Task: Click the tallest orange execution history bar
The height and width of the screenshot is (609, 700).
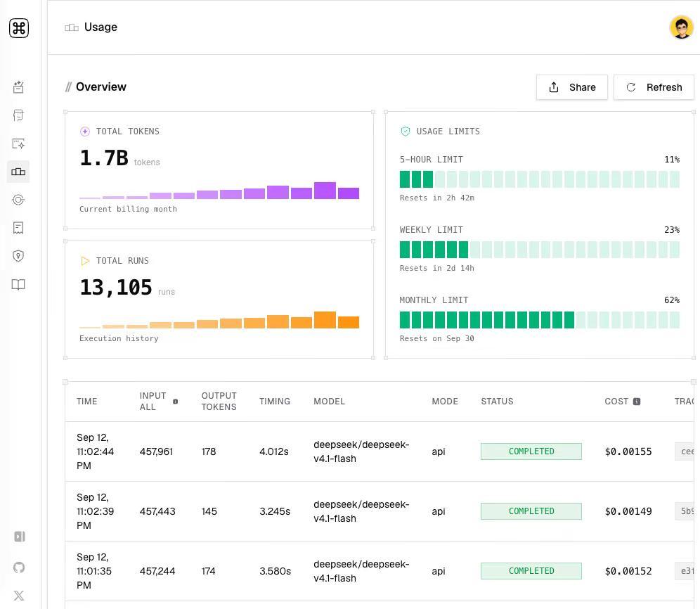Action: pyautogui.click(x=325, y=320)
